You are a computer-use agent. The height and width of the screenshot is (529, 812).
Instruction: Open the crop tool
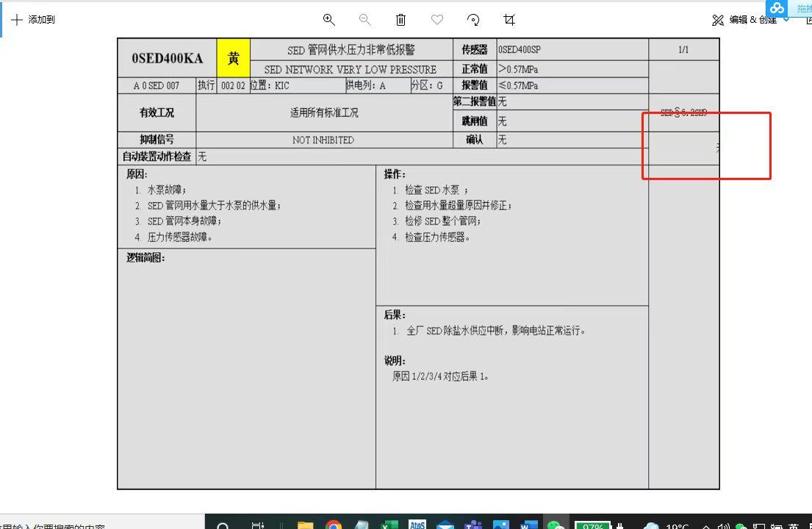point(509,20)
